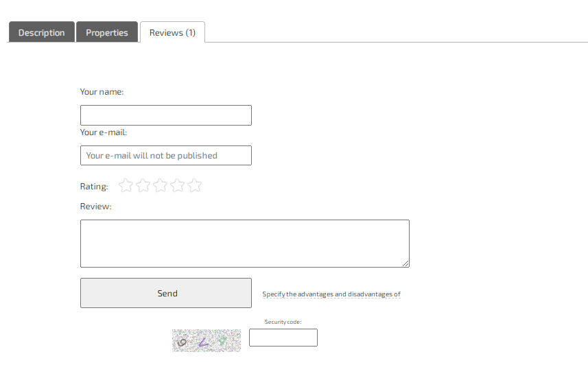Select the third rating star
This screenshot has width=588, height=376.
coord(161,185)
